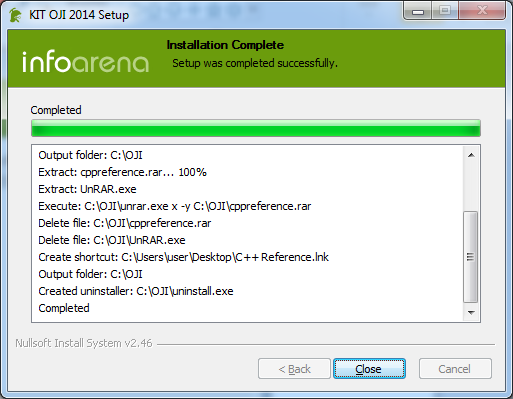Screen dimensions: 513x399
Task: Click the 'KIT OJI 2014 Setup' window title
Action: [x=79, y=15]
